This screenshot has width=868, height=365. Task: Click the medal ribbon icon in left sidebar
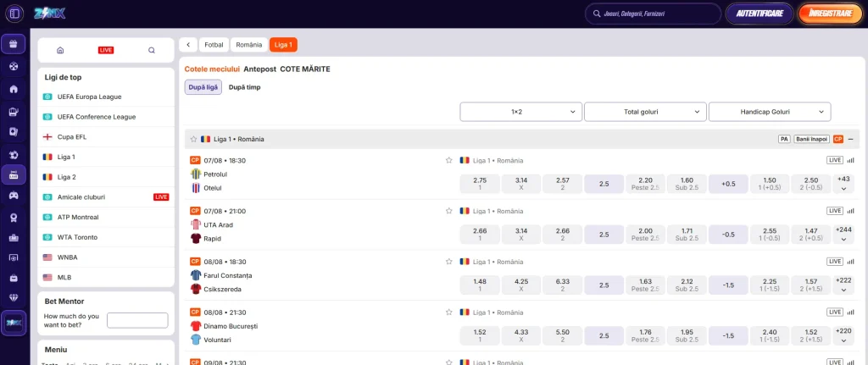(14, 218)
